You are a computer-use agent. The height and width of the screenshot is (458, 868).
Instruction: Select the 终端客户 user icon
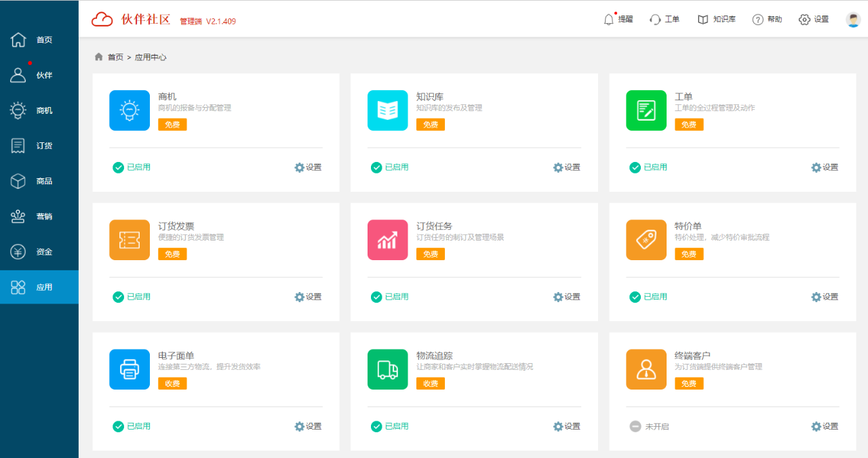click(x=646, y=369)
